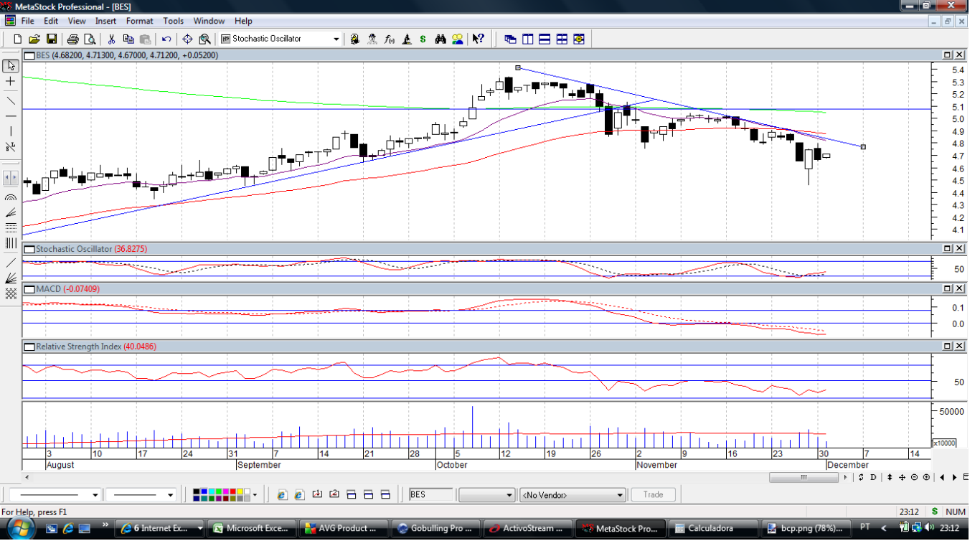This screenshot has width=980, height=551.
Task: Open the Format menu
Action: click(139, 21)
